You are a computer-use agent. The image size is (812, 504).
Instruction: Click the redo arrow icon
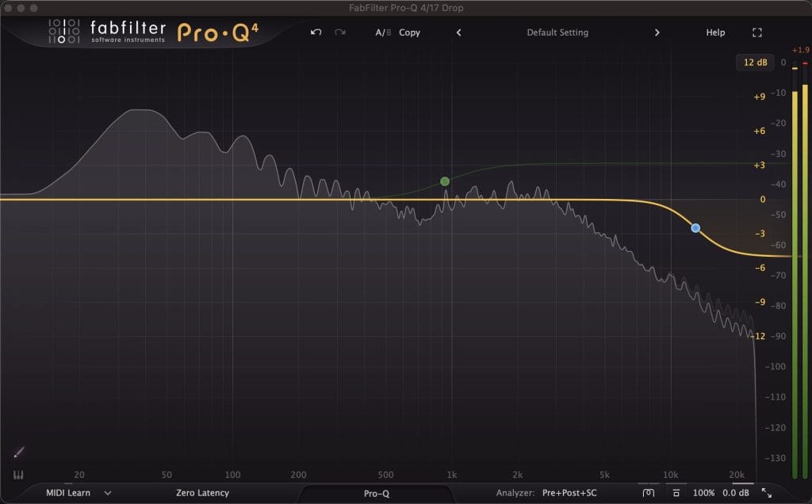point(340,32)
